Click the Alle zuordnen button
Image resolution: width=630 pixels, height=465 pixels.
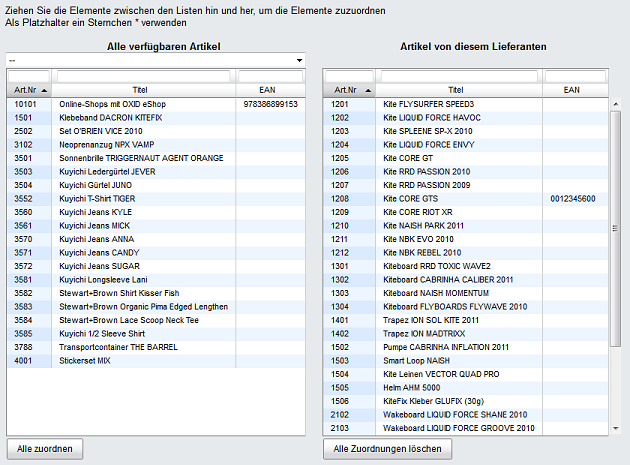coord(45,449)
